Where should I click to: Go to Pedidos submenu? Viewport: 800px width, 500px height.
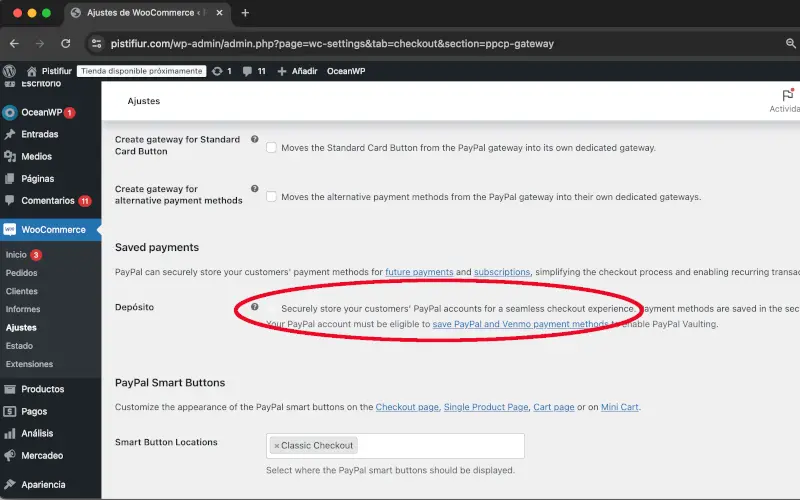[x=21, y=273]
